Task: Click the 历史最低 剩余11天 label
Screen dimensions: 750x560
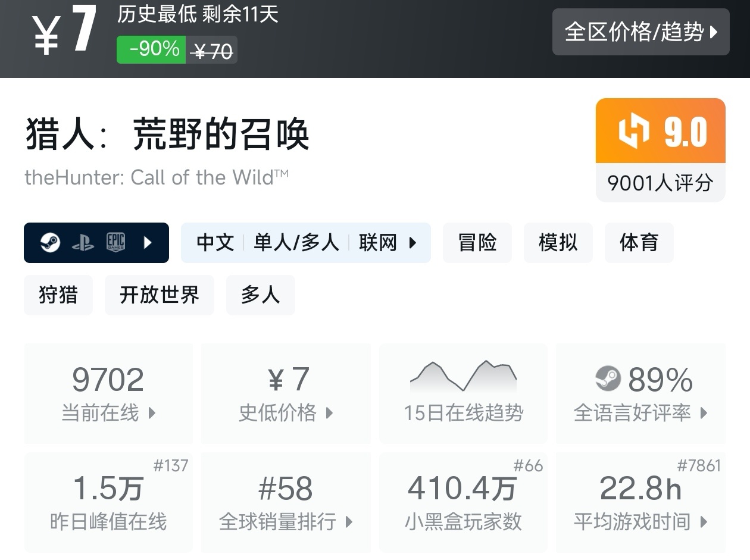Action: (198, 14)
